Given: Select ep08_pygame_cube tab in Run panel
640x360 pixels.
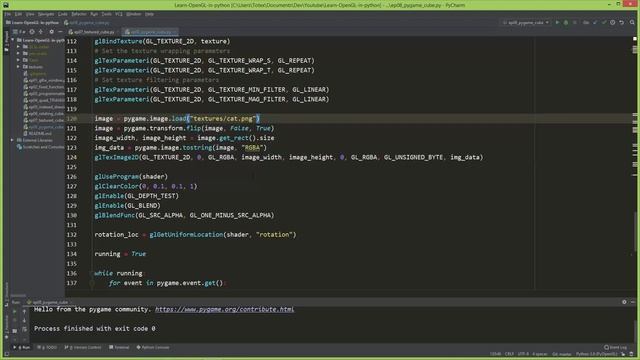Looking at the screenshot, I should pyautogui.click(x=49, y=302).
